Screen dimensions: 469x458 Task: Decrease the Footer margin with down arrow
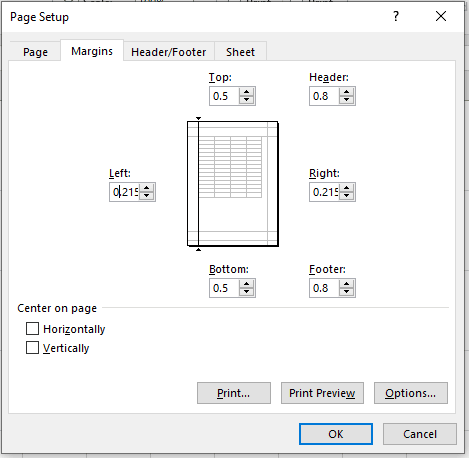click(346, 292)
